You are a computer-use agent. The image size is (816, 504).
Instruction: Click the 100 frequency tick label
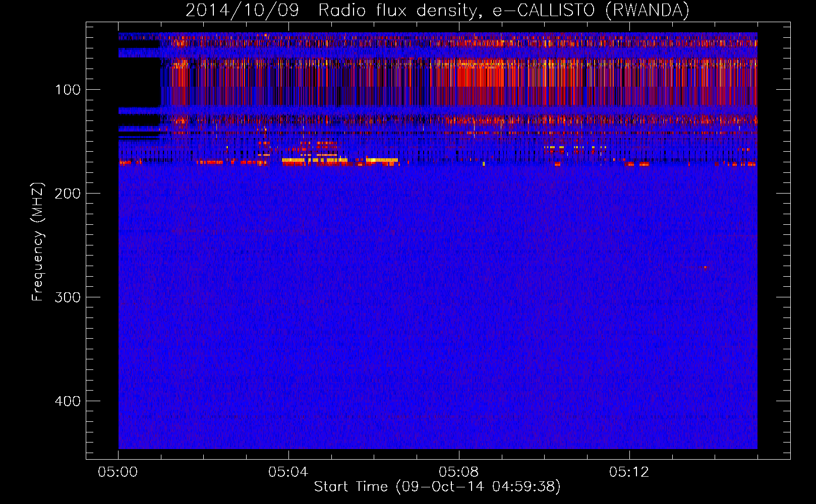(68, 90)
